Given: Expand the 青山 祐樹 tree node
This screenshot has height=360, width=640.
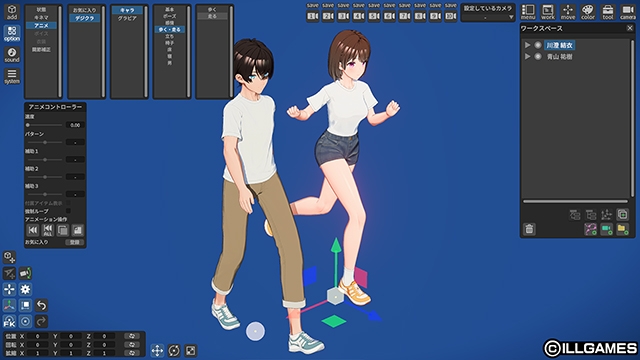Looking at the screenshot, I should point(527,56).
